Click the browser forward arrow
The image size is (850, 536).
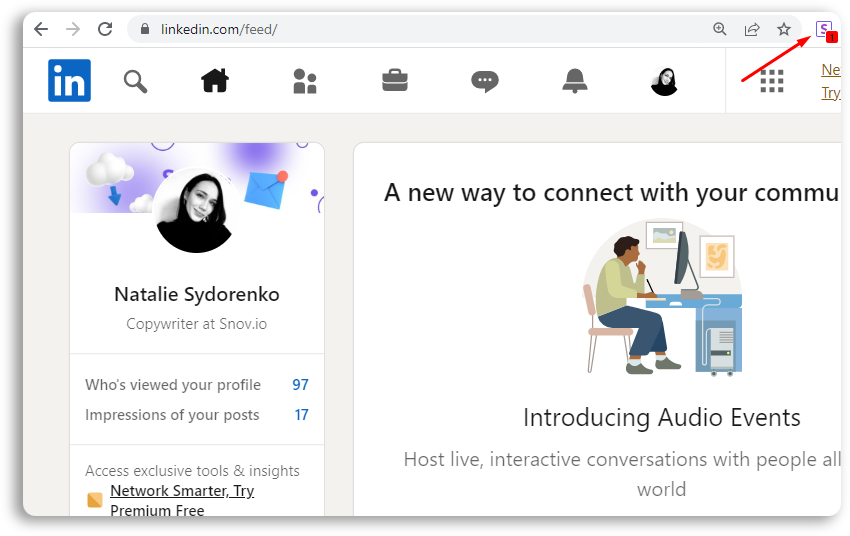tap(73, 29)
